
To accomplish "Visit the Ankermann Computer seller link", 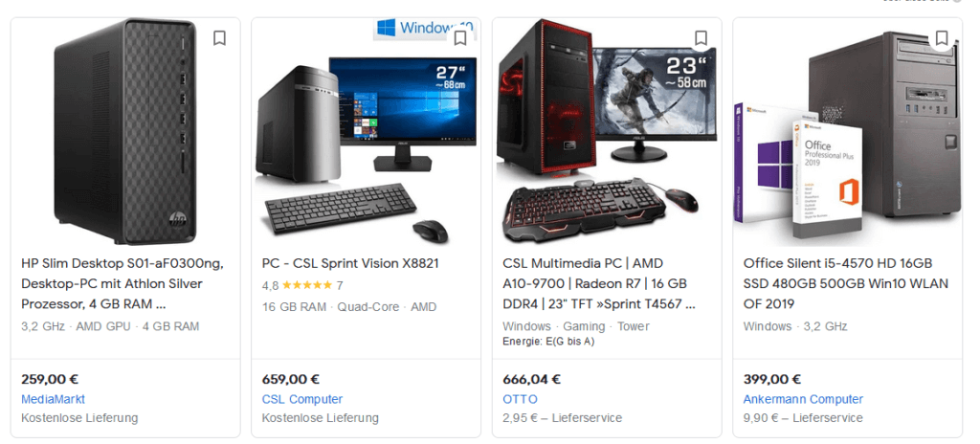I will [x=803, y=399].
